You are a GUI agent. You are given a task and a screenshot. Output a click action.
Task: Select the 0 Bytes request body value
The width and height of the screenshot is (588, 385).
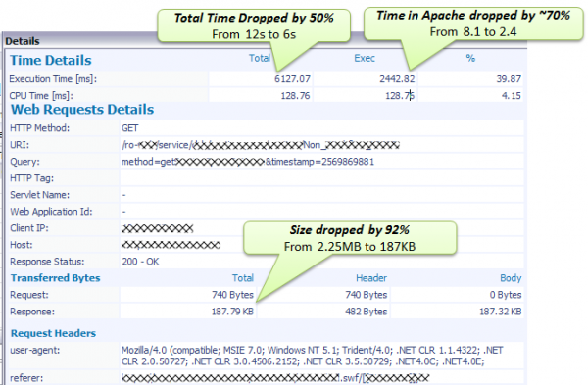(x=506, y=295)
